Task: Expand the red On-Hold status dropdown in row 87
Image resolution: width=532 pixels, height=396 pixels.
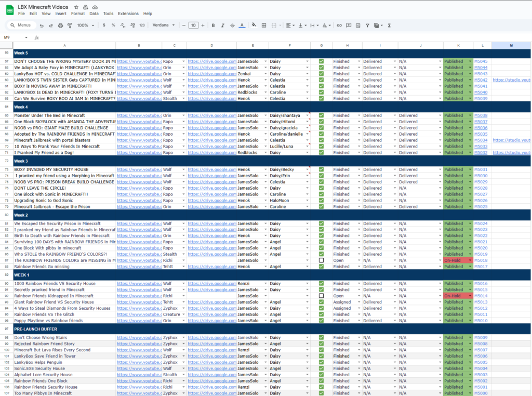Action: 470,260
